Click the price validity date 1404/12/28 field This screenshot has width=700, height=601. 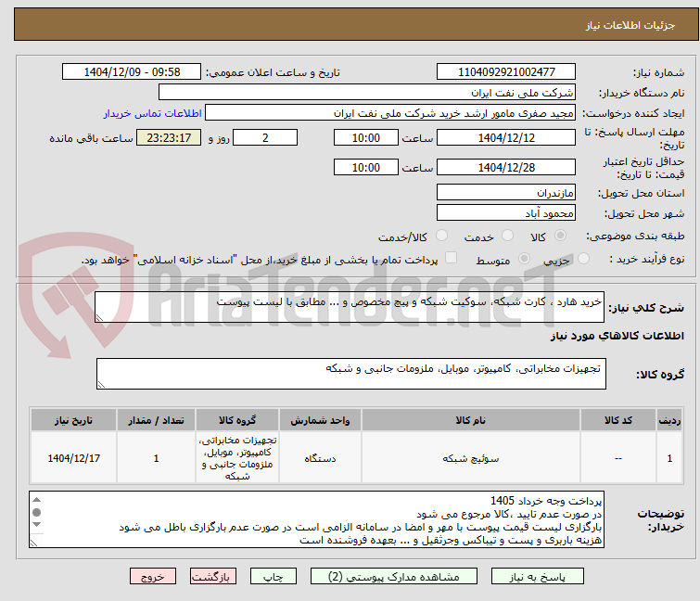pos(506,168)
